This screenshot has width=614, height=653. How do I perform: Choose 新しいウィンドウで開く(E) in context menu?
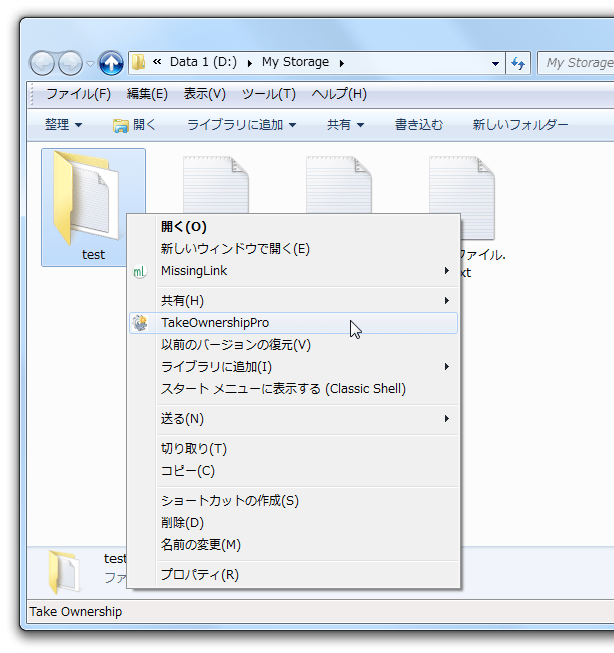(293, 249)
